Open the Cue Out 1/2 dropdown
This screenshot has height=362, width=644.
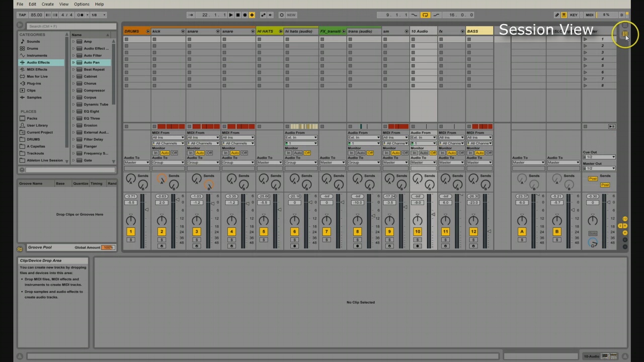pos(599,157)
